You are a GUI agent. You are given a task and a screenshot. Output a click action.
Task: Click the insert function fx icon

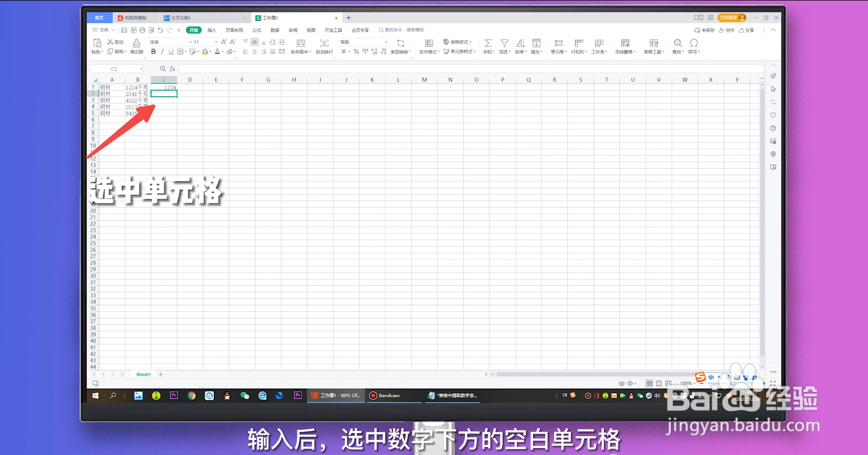coord(173,69)
